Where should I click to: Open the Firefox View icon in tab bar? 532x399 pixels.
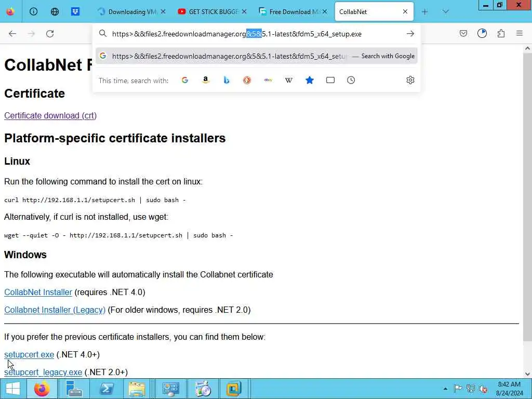pyautogui.click(x=10, y=11)
